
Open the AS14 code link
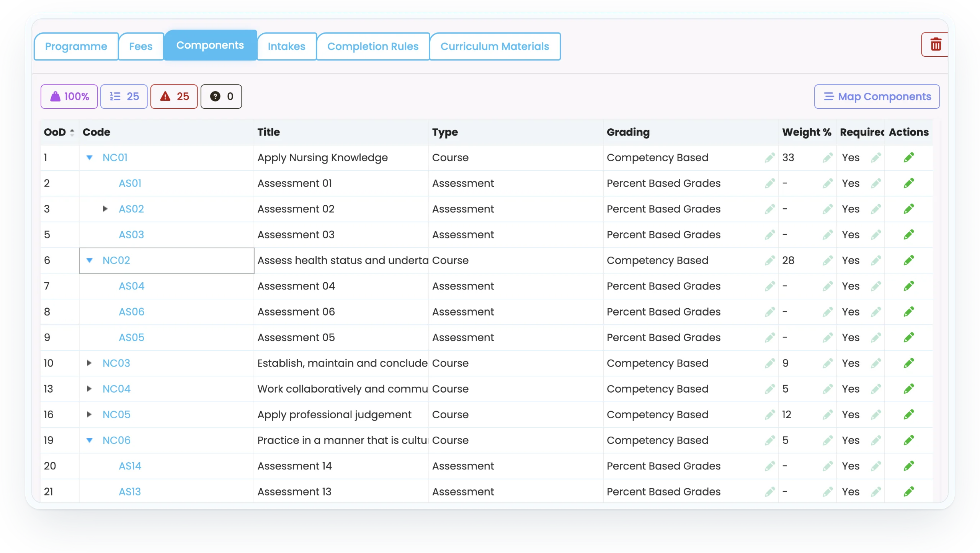[x=130, y=466]
